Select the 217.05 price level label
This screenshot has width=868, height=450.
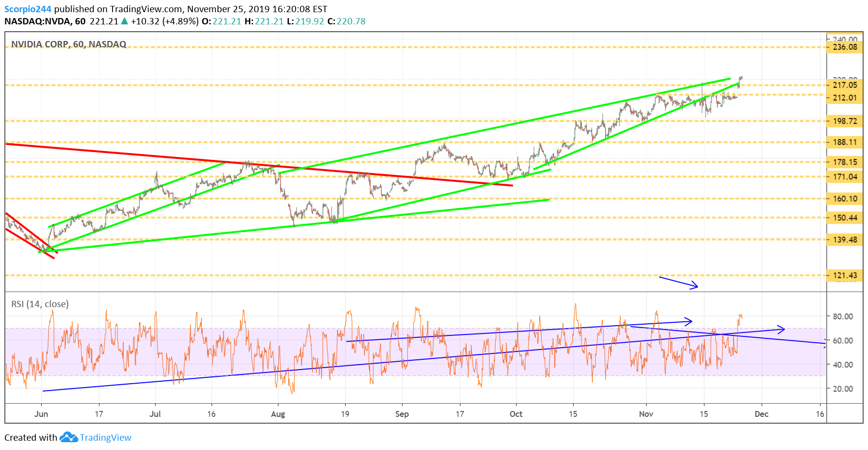coord(845,85)
